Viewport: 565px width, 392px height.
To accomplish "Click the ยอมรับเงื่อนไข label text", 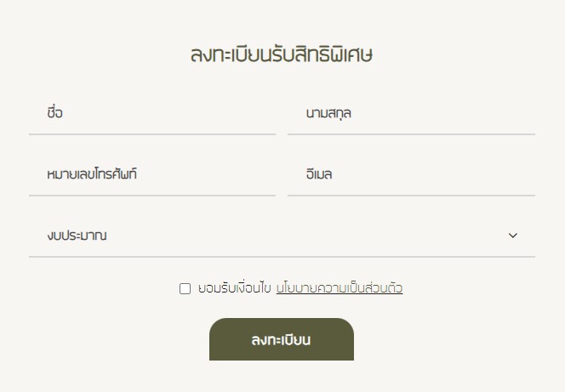I will click(234, 288).
